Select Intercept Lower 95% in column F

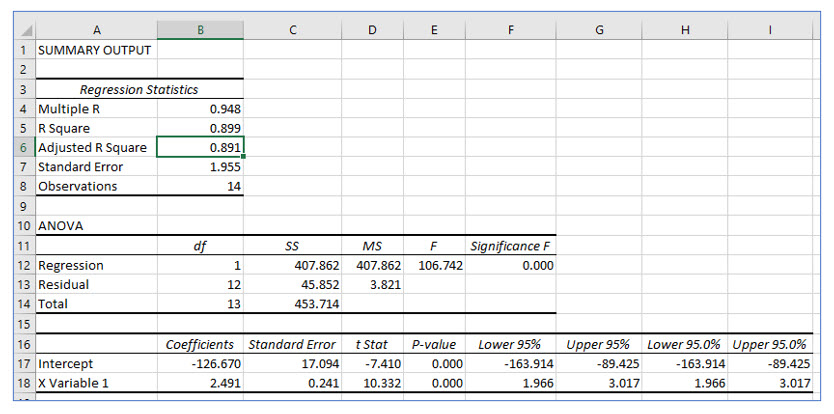[x=511, y=364]
